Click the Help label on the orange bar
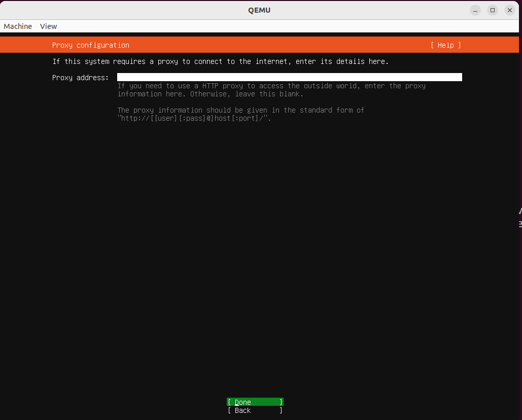Screen dimensions: 522x420 tap(445, 45)
